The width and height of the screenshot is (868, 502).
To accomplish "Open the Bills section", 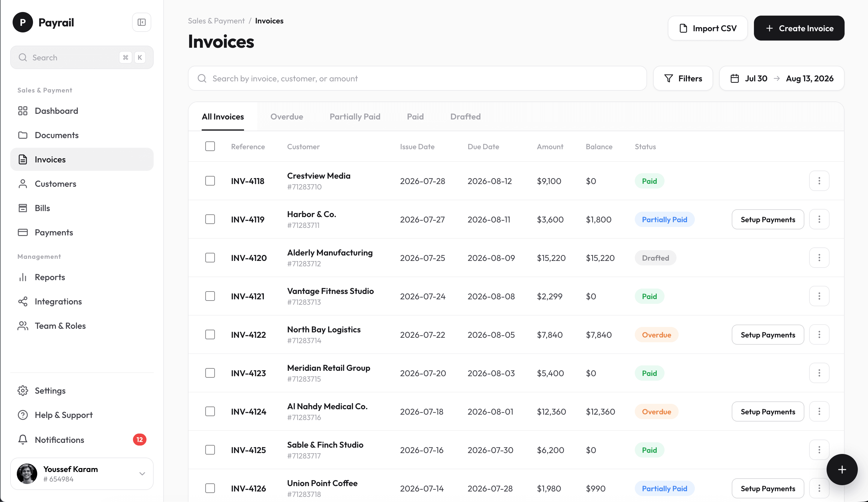I will [x=82, y=208].
